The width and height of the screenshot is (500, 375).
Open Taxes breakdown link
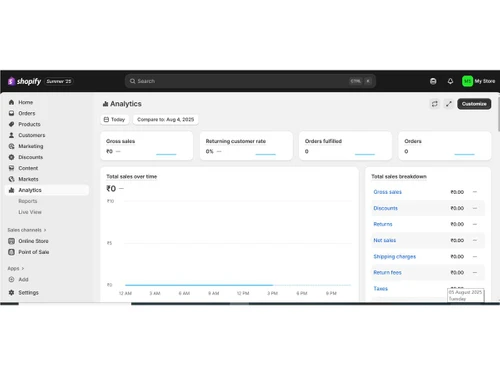[381, 289]
